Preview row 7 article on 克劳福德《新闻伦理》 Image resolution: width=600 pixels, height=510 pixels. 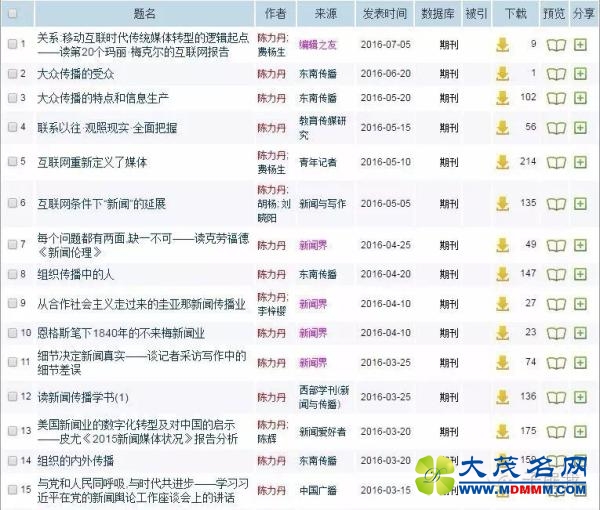tap(556, 245)
